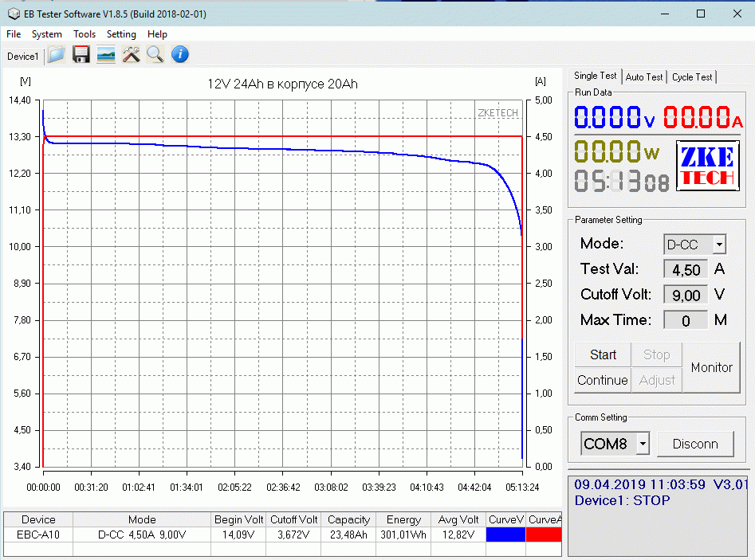
Task: Select the Mode column header
Action: tap(142, 519)
